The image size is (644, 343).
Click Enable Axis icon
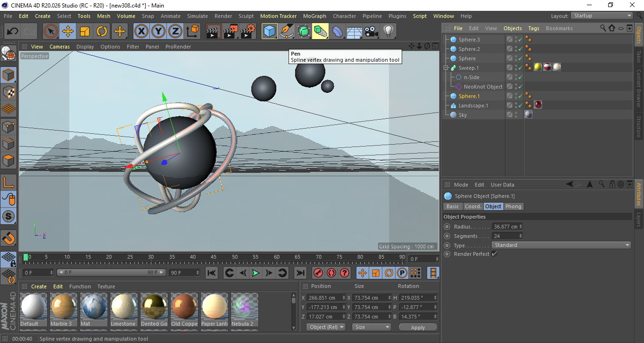[8, 182]
